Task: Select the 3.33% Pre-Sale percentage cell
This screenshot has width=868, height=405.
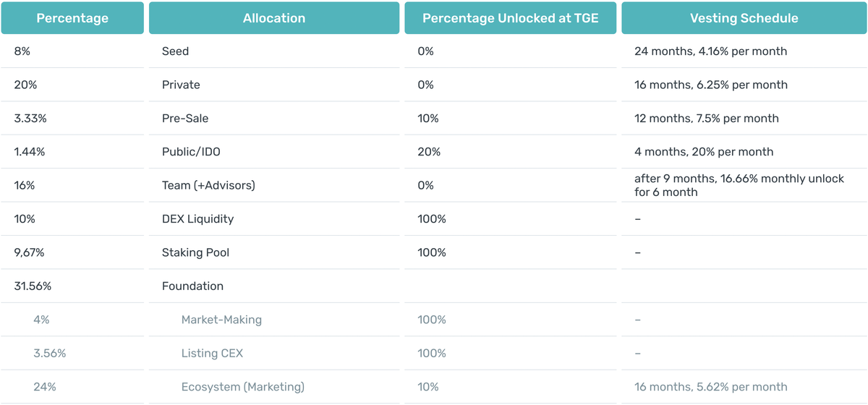Action: tap(30, 118)
